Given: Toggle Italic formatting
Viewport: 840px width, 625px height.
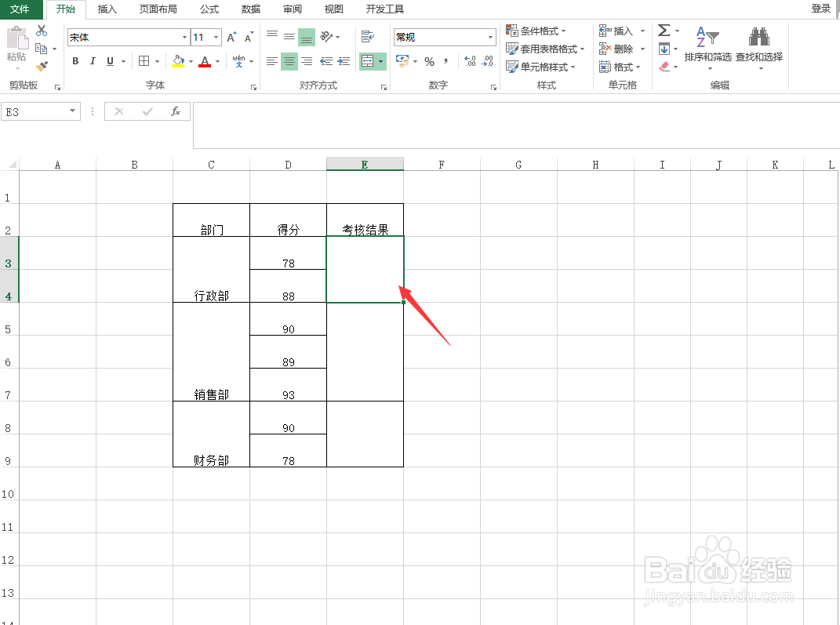Looking at the screenshot, I should click(93, 61).
